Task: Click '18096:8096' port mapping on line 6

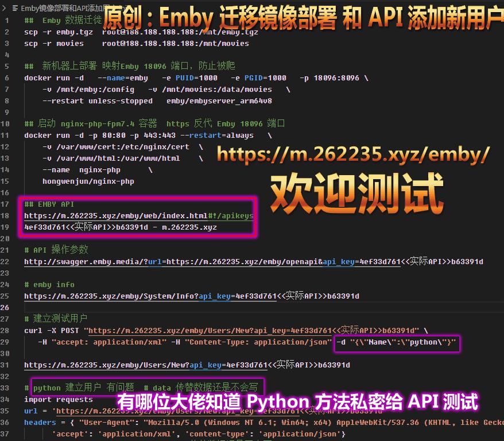Action: [x=336, y=78]
